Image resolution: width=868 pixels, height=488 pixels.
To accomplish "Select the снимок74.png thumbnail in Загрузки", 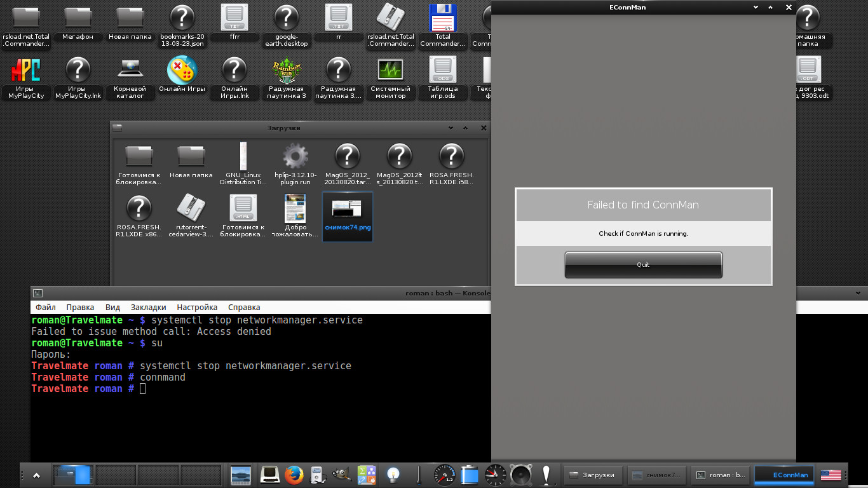I will pos(348,217).
